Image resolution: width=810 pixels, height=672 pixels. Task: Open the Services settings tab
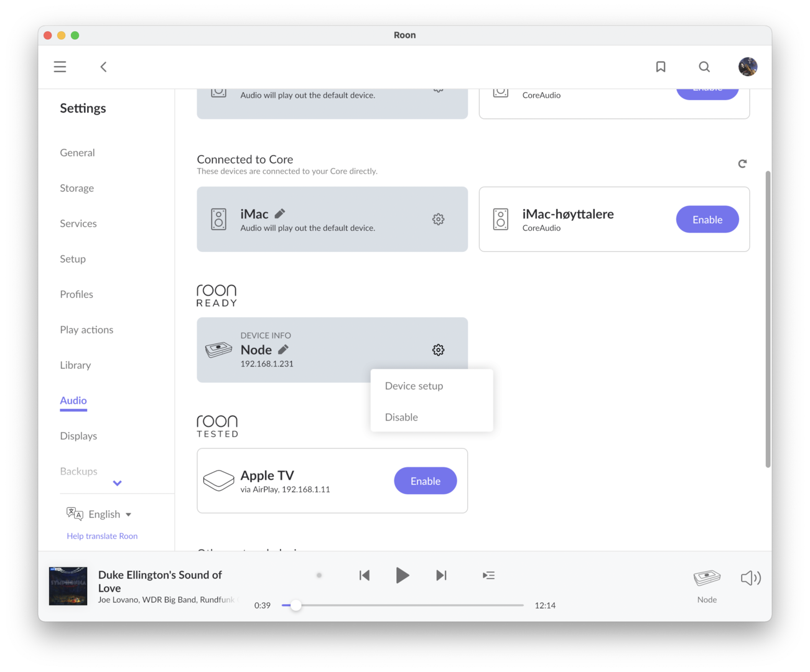point(78,223)
